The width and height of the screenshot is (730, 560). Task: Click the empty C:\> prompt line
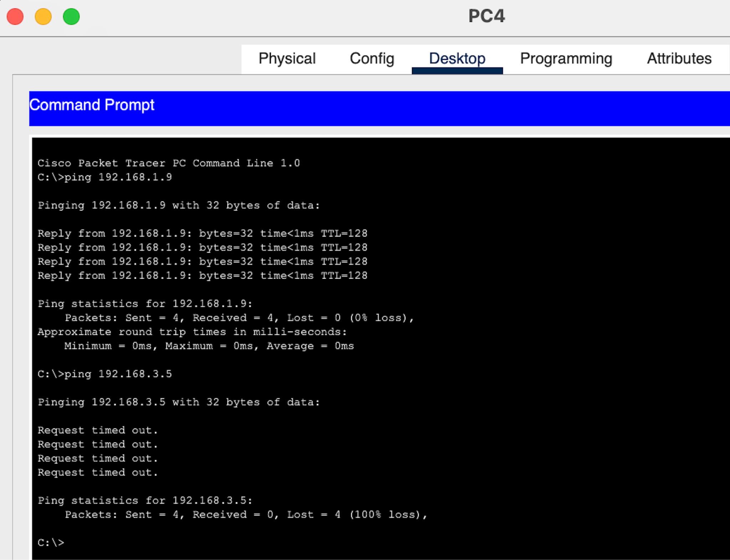(x=51, y=543)
